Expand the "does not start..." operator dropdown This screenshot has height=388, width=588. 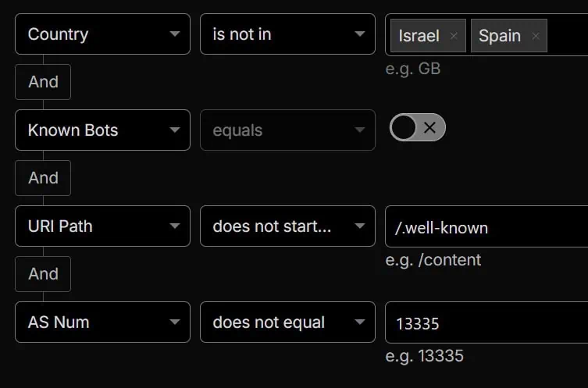(x=287, y=226)
